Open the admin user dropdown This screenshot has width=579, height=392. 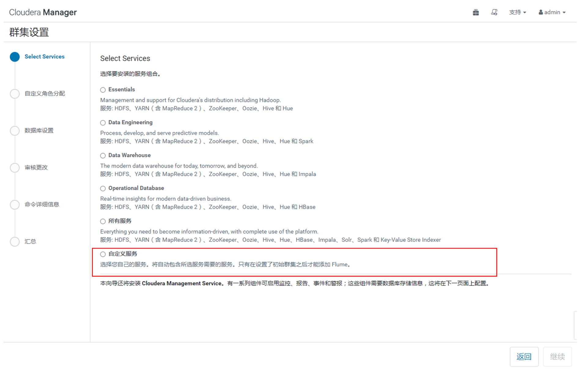552,12
